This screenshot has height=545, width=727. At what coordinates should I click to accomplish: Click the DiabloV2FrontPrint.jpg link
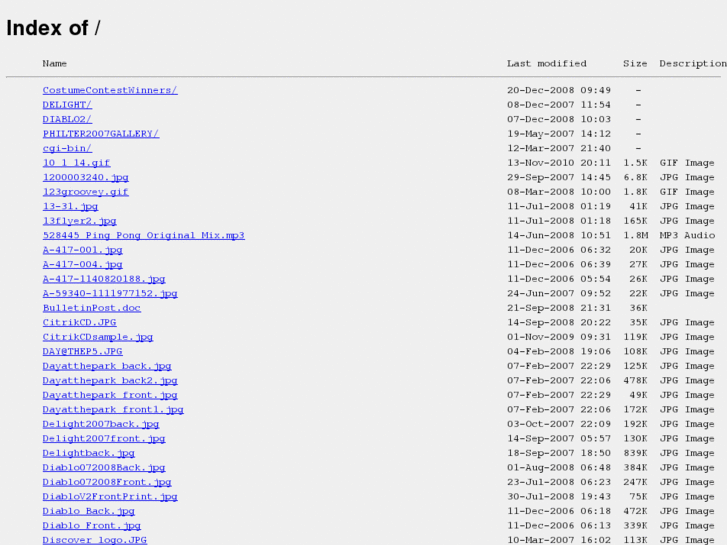tap(110, 497)
